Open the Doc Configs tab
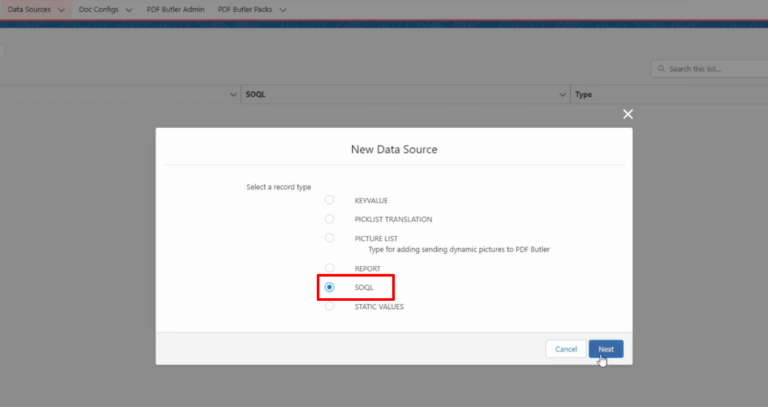Viewport: 768px width, 407px height. pos(98,9)
